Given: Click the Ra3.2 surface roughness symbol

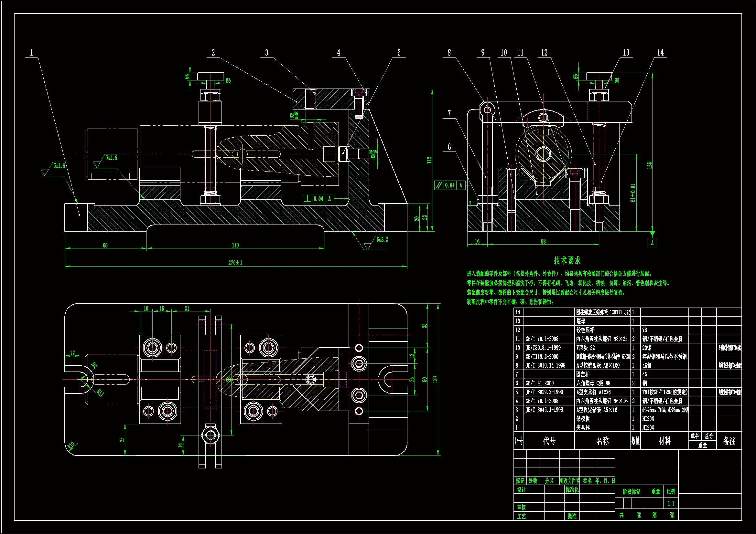Looking at the screenshot, I should [382, 240].
